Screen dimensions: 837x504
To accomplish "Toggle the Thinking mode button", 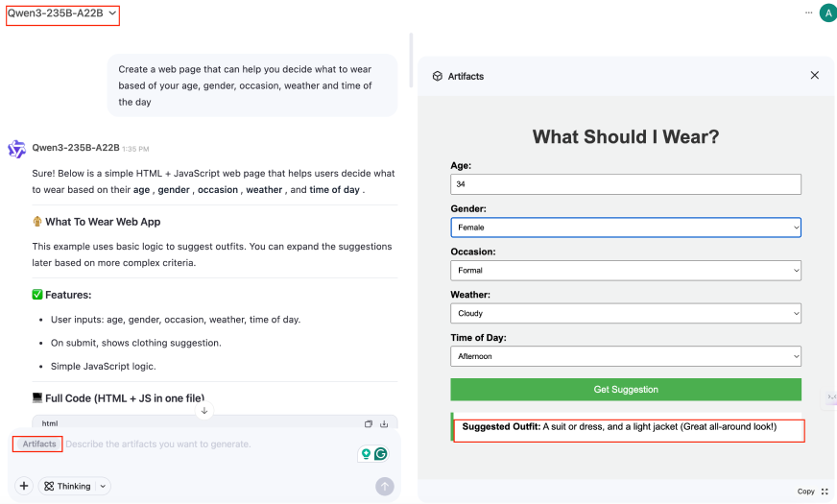I will point(67,486).
